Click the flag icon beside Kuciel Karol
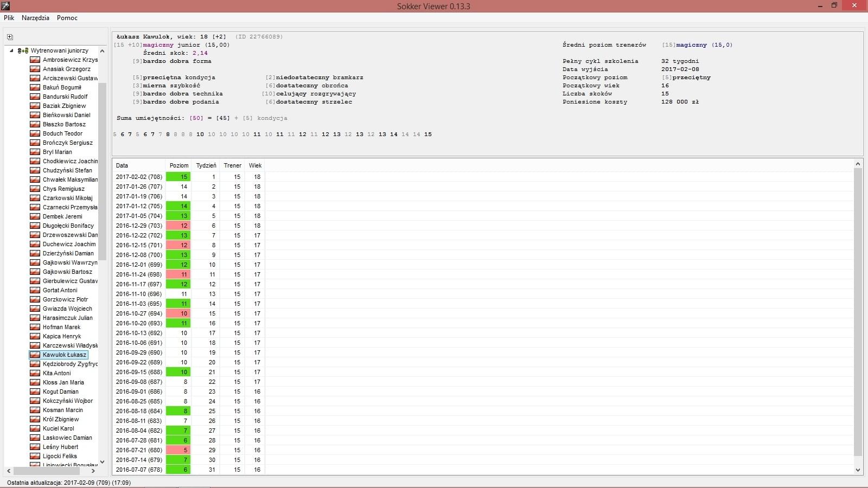This screenshot has width=868, height=488. click(x=35, y=428)
